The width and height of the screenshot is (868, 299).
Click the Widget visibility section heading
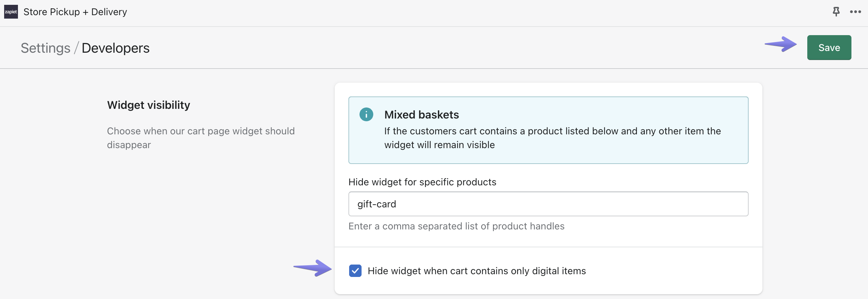pos(148,105)
